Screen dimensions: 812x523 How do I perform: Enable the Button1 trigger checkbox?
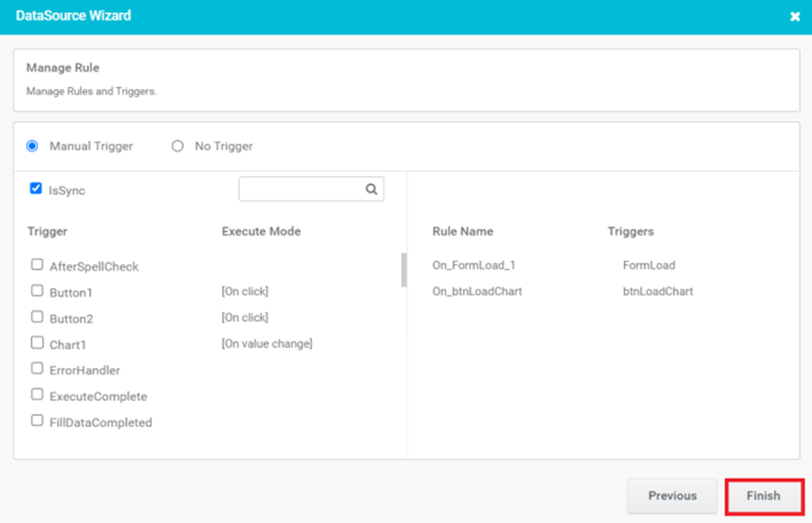(37, 291)
